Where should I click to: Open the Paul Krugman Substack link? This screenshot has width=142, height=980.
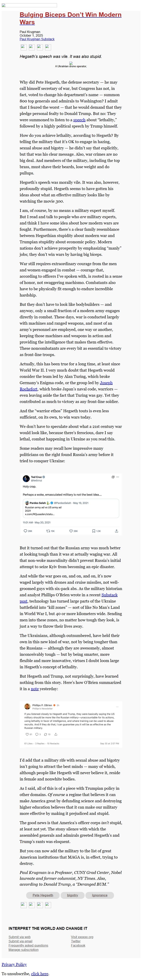point(37,39)
